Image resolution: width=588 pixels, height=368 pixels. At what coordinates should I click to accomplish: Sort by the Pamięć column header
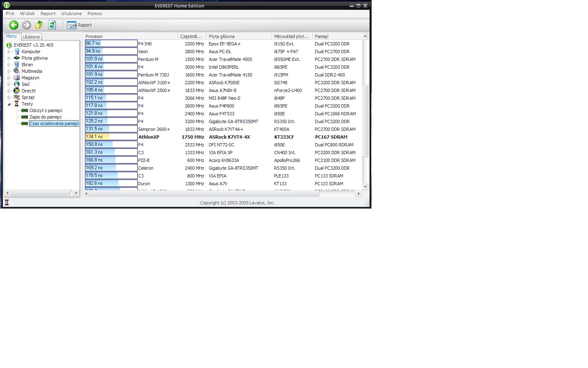pyautogui.click(x=337, y=36)
